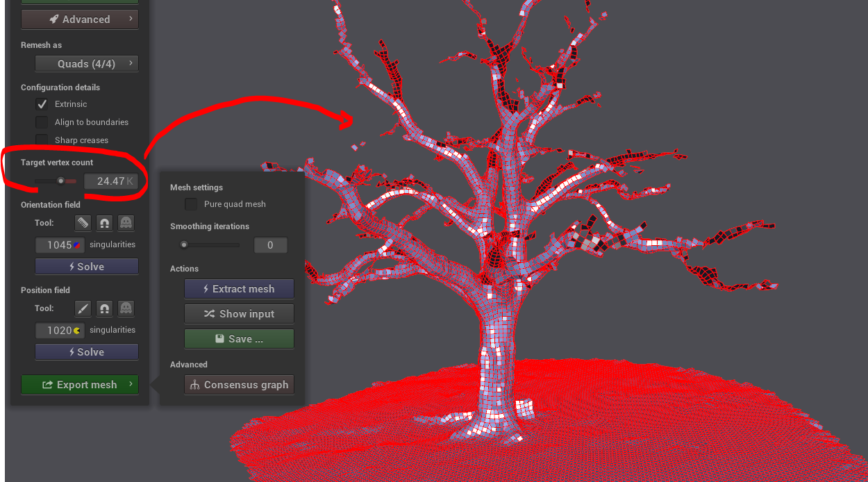Toggle the orientation field ghost singularity tool
The height and width of the screenshot is (482, 868).
(x=126, y=223)
